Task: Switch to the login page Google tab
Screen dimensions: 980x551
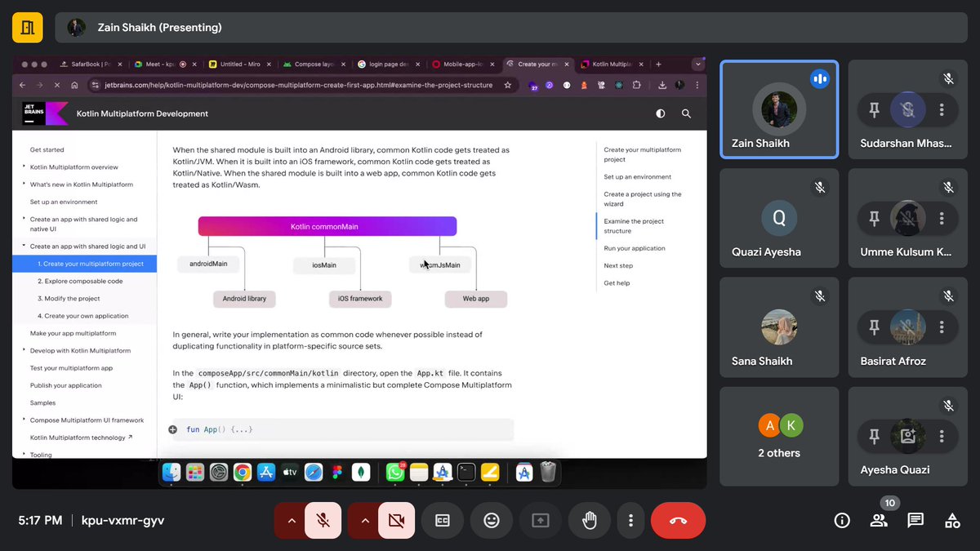Action: pyautogui.click(x=388, y=64)
